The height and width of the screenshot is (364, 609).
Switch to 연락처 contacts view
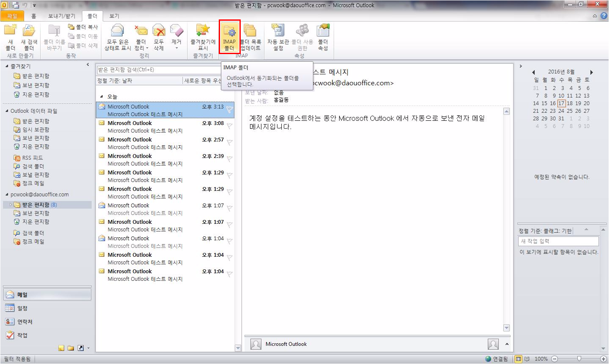(x=46, y=322)
